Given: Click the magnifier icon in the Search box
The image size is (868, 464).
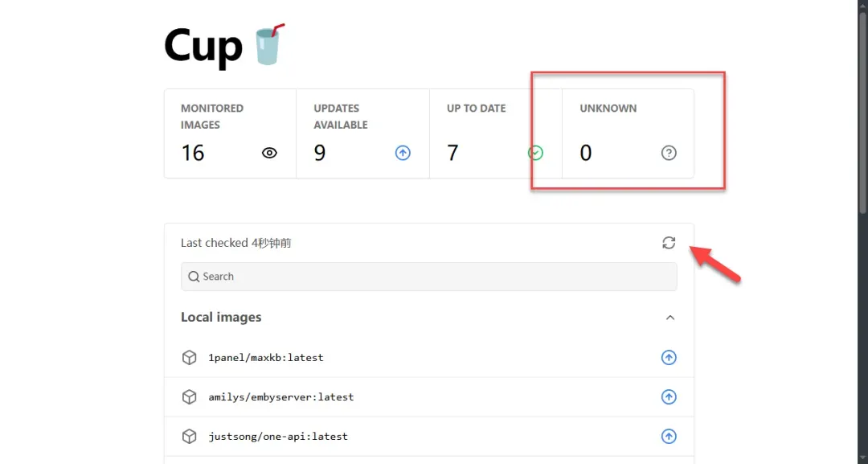Looking at the screenshot, I should coord(194,277).
